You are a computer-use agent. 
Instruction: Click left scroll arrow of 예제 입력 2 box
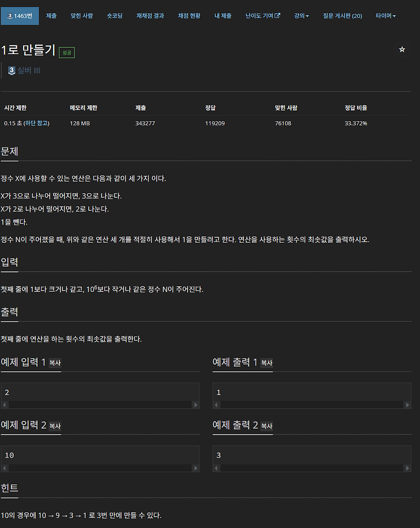coord(4,468)
